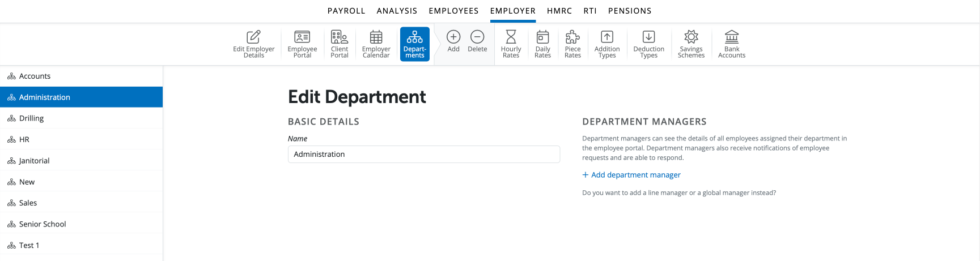Open Hourly Rates settings
The image size is (980, 261).
pos(511,44)
